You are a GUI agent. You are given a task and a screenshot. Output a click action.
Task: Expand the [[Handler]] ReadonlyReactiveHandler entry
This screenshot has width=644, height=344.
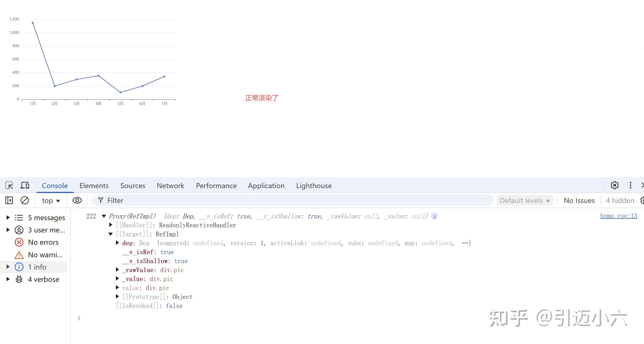pyautogui.click(x=111, y=225)
